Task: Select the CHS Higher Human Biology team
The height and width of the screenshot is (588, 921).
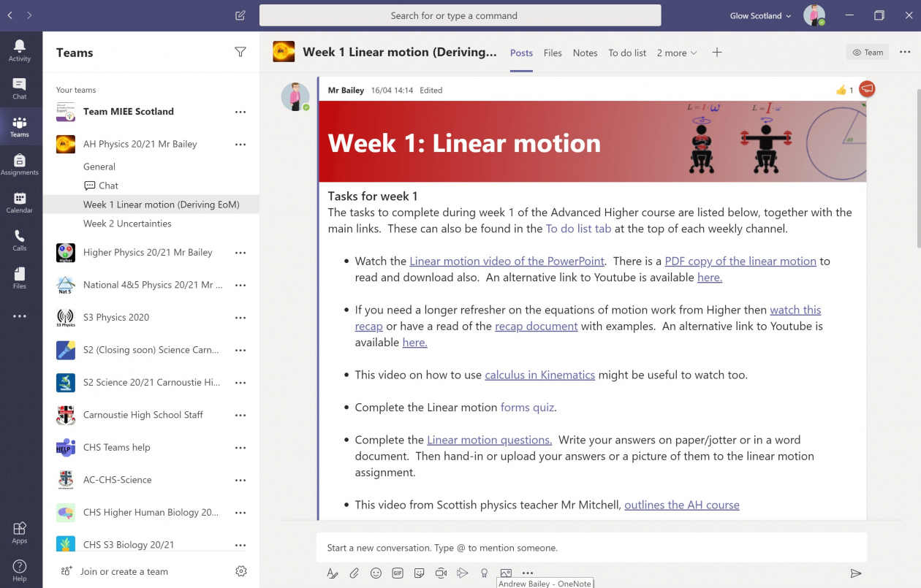Action: 151,513
